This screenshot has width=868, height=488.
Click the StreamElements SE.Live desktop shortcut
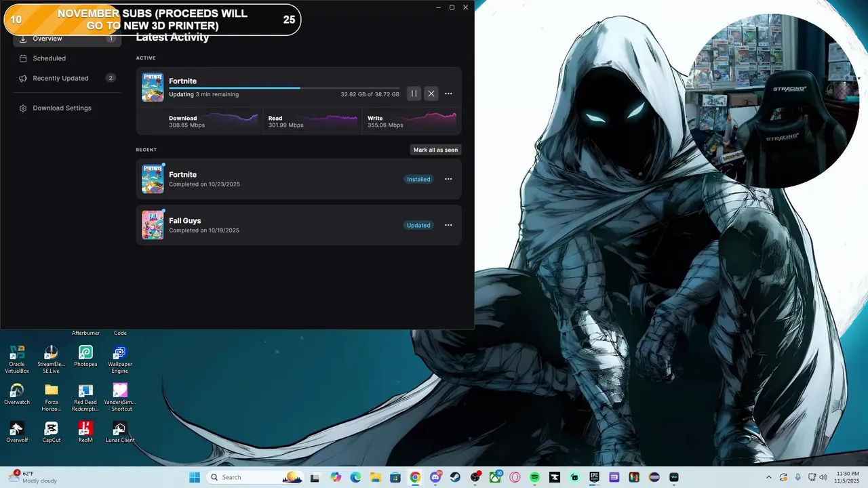coord(52,360)
